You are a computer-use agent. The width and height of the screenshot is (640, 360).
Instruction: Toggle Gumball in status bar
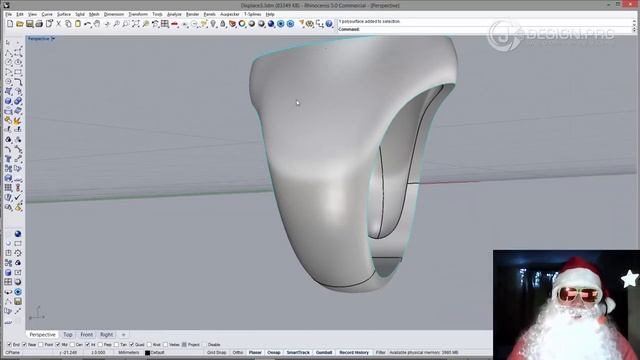[x=324, y=353]
